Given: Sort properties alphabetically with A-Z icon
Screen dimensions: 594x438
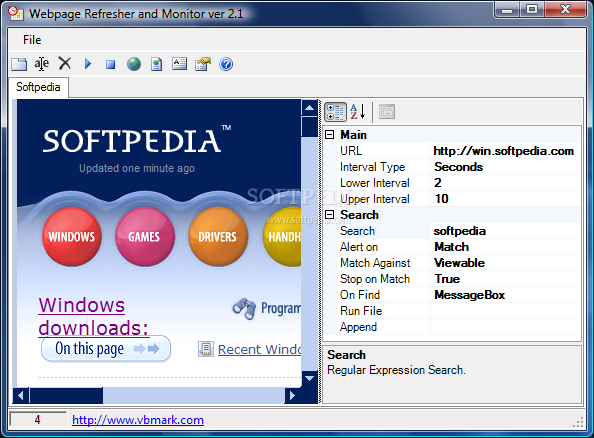Looking at the screenshot, I should [x=358, y=112].
